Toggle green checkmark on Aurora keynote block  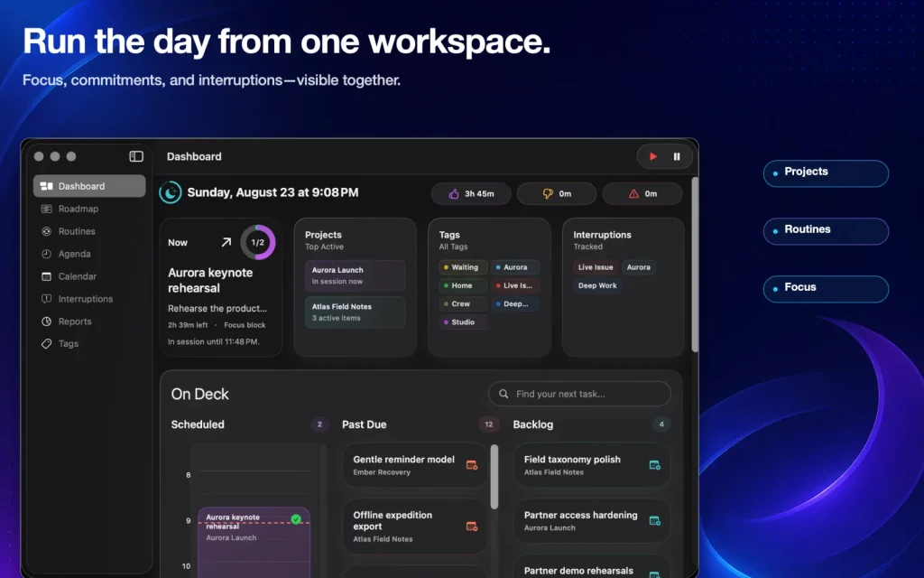(296, 519)
